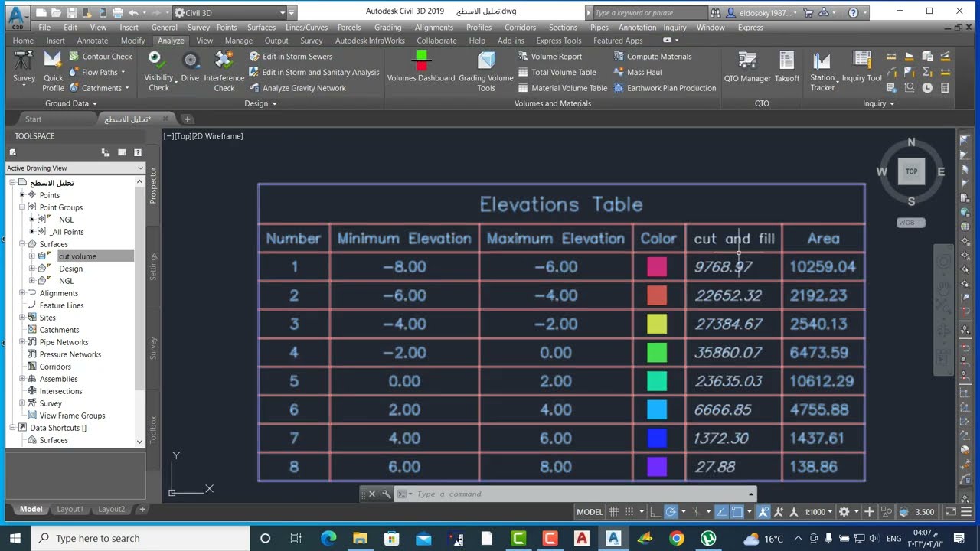This screenshot has height=551, width=980.
Task: Select the purple color swatch in row 8
Action: 657,467
